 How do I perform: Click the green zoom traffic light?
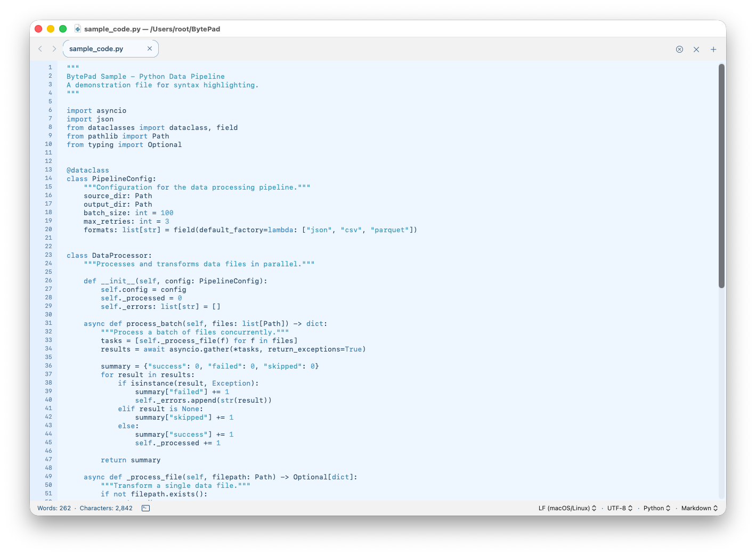pos(62,28)
